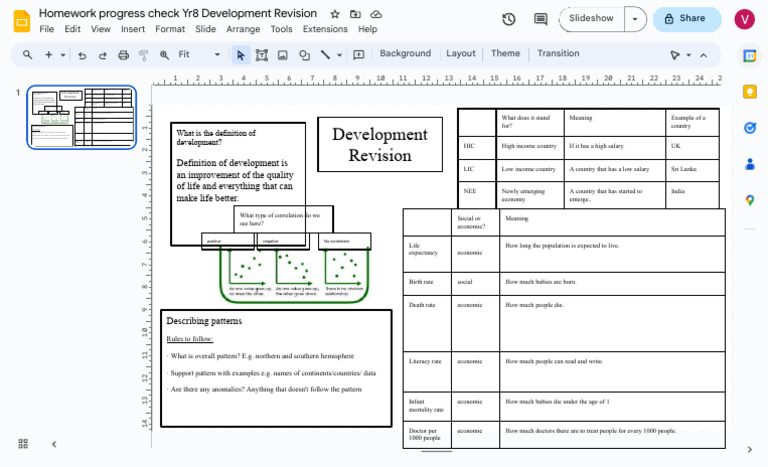
Task: Select the Line tool
Action: click(325, 54)
